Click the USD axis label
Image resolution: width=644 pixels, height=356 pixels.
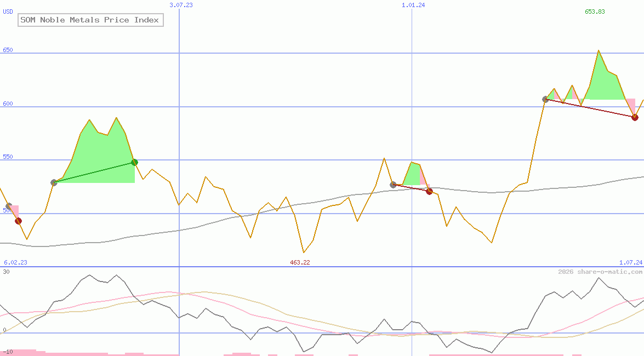click(x=7, y=11)
